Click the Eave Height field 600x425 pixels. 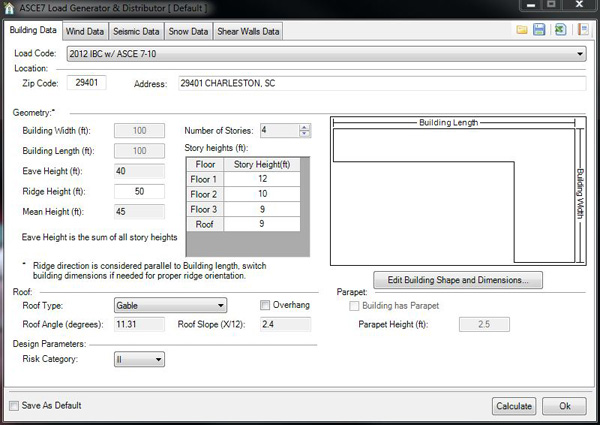pyautogui.click(x=139, y=171)
